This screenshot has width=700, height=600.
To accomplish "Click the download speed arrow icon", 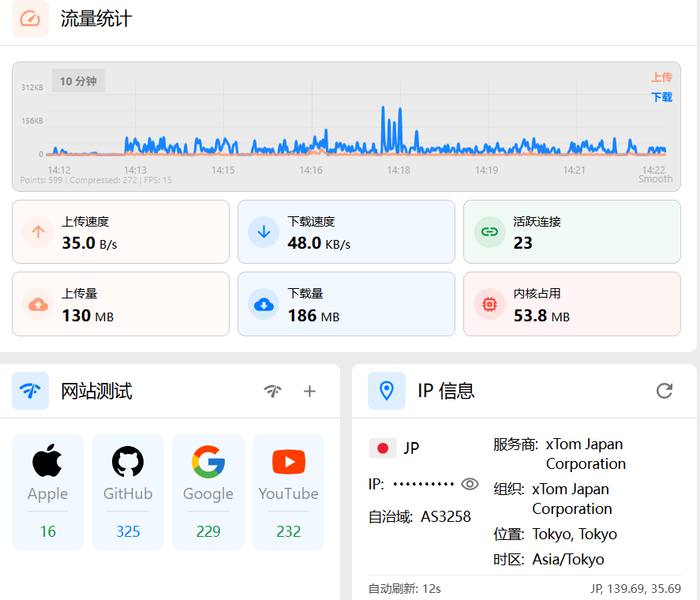I will click(264, 232).
